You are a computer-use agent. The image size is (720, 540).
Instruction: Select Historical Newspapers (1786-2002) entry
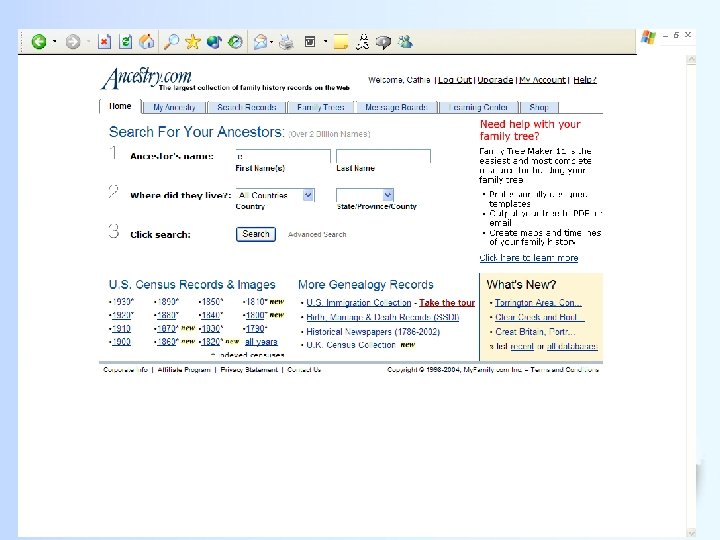(373, 332)
